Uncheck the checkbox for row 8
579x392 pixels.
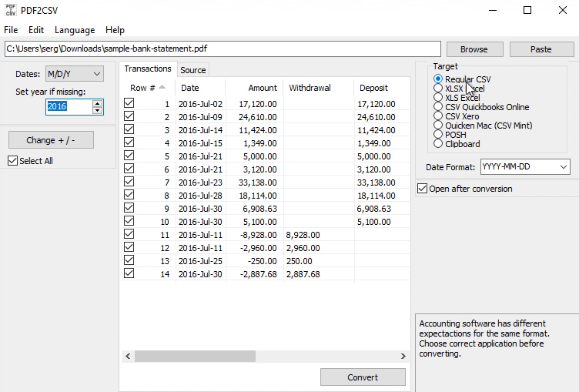pos(129,195)
